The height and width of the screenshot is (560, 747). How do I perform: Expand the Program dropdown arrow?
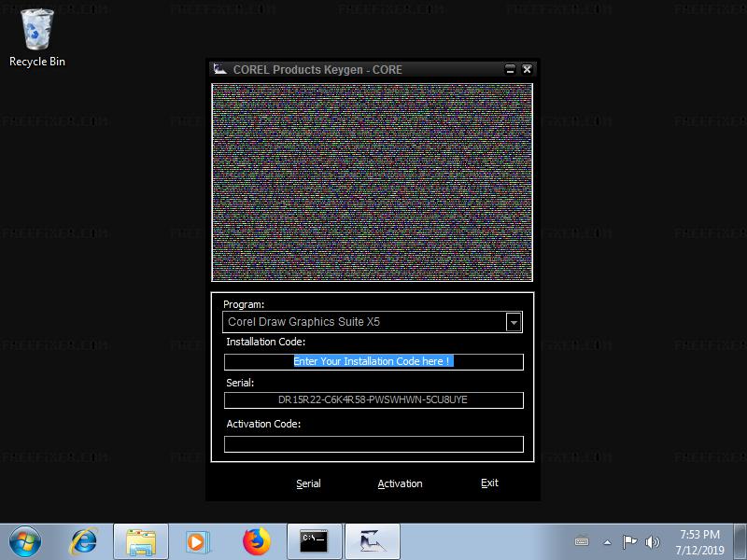point(514,322)
